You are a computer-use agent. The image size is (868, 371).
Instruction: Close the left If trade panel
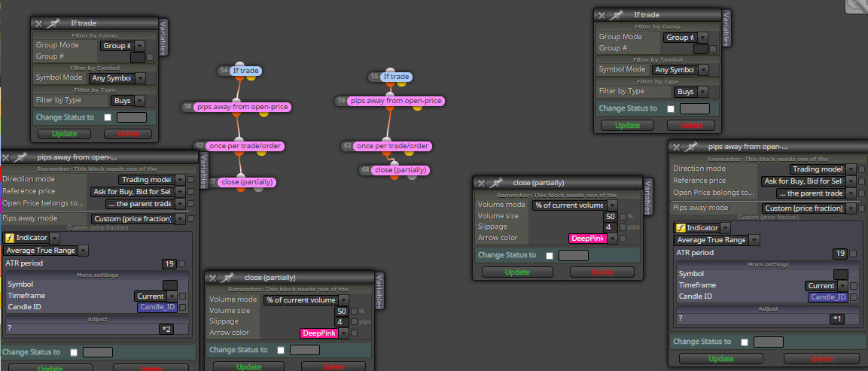click(x=38, y=23)
